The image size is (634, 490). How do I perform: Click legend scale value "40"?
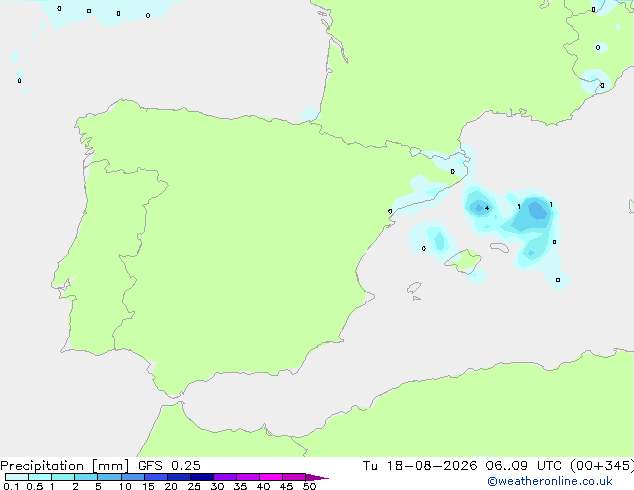tap(263, 486)
